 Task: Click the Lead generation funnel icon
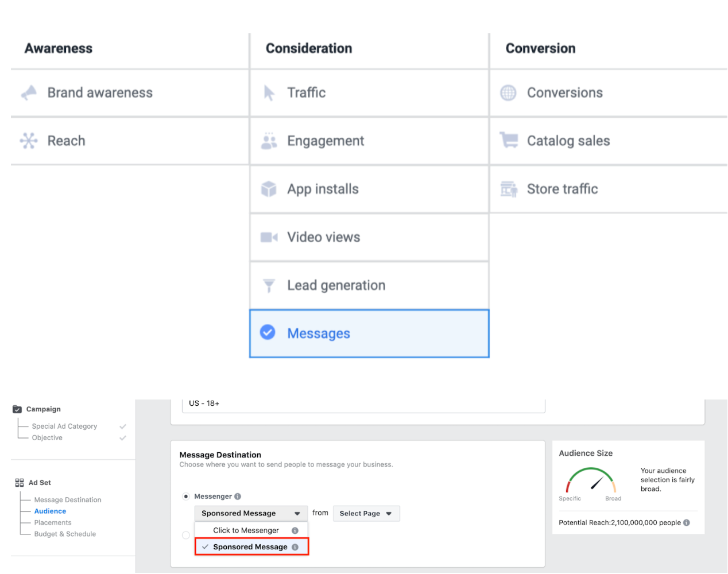click(x=269, y=285)
